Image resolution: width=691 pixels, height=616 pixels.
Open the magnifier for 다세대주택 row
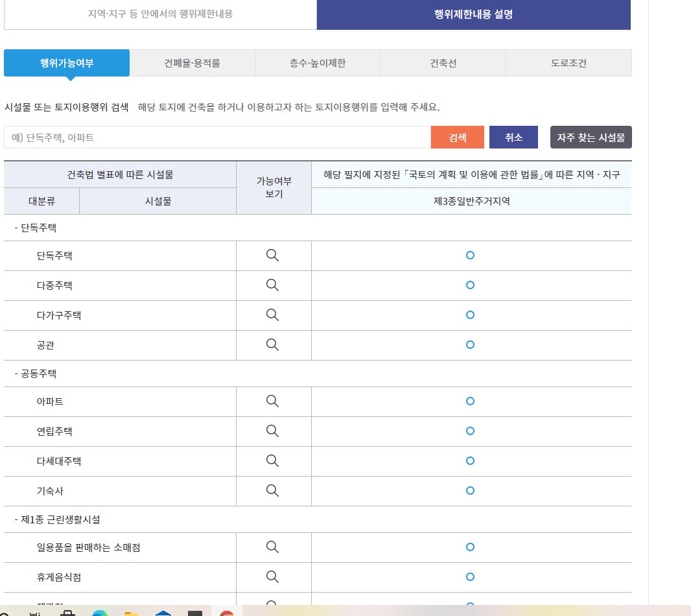tap(272, 461)
